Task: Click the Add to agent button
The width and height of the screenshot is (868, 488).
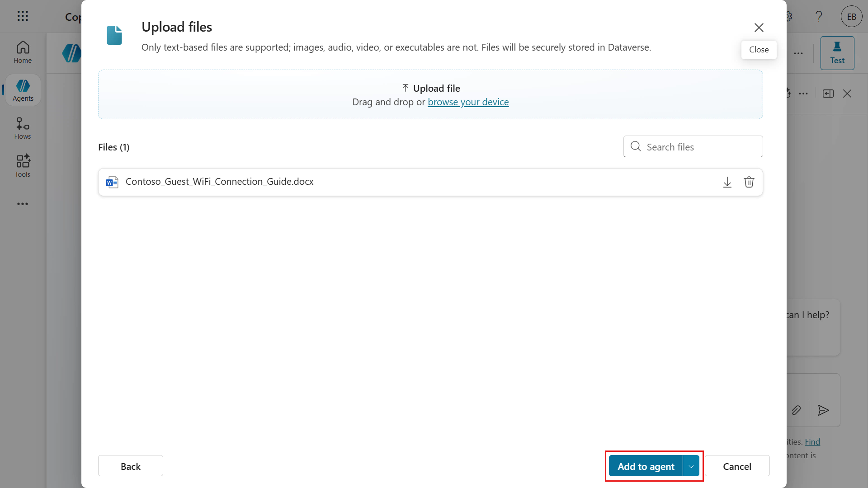Action: coord(646,466)
